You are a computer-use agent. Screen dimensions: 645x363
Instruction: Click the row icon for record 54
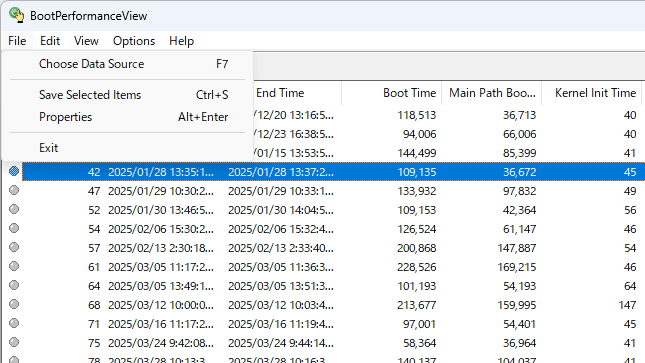click(x=14, y=228)
